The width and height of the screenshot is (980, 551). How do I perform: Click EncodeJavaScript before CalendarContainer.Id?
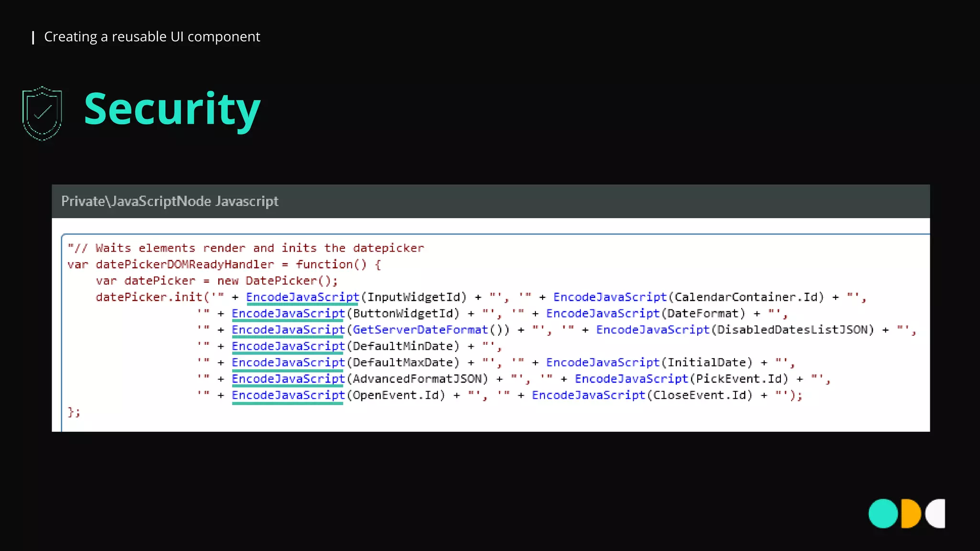pos(610,297)
